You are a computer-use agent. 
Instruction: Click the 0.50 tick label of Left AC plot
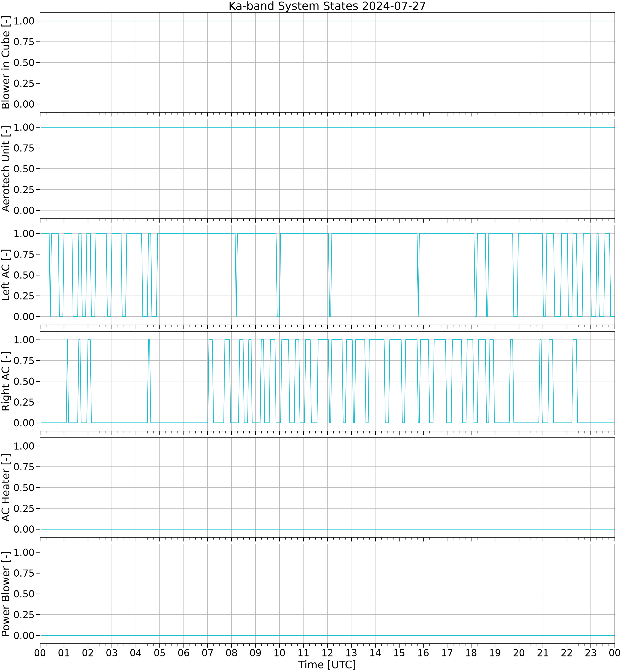coord(24,275)
